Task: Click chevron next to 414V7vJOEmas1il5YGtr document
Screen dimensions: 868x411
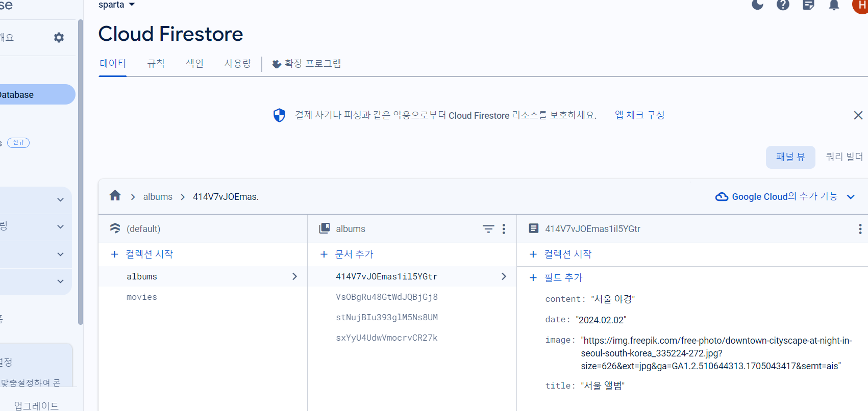Action: pos(504,276)
